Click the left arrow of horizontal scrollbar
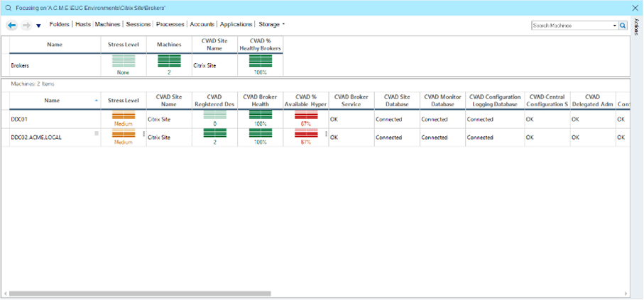This screenshot has height=300, width=644. 5,294
